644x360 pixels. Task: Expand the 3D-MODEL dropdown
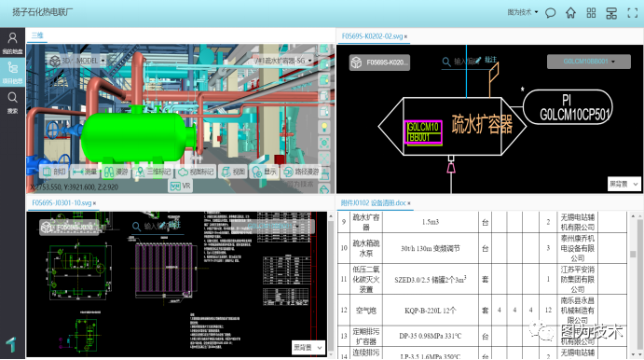[77, 61]
